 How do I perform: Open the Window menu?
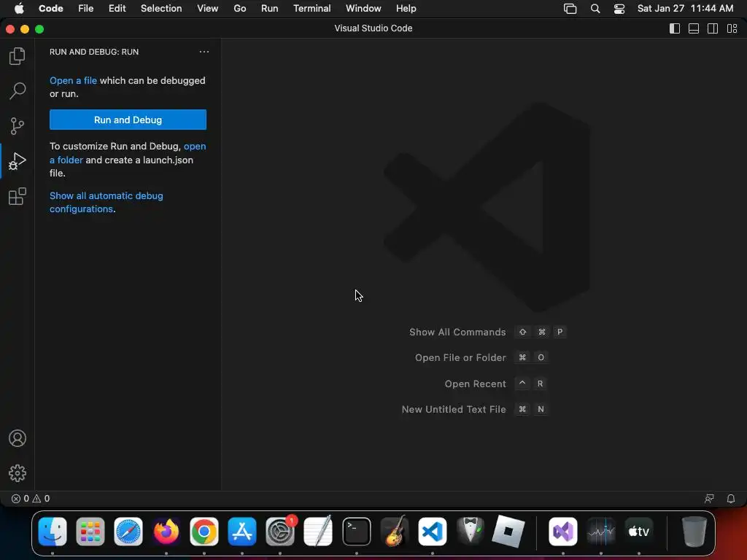point(363,9)
